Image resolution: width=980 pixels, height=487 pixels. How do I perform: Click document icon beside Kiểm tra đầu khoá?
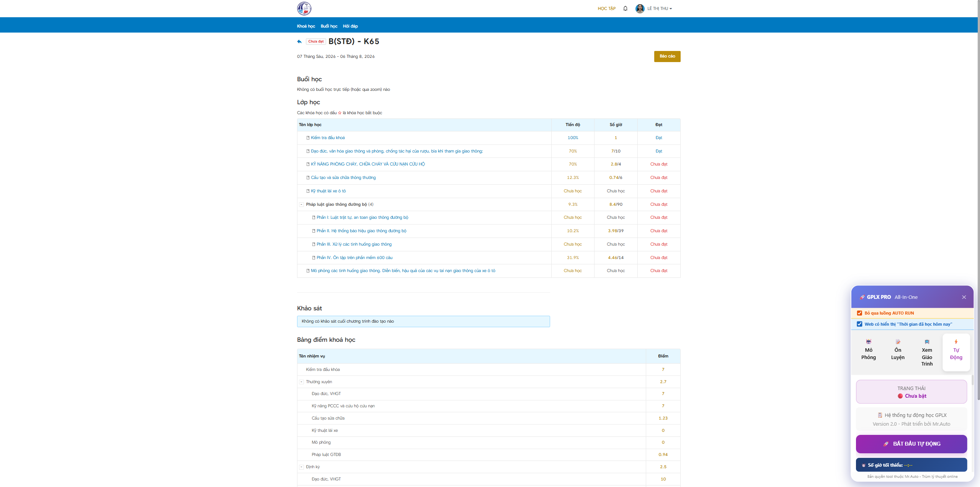[x=308, y=138]
